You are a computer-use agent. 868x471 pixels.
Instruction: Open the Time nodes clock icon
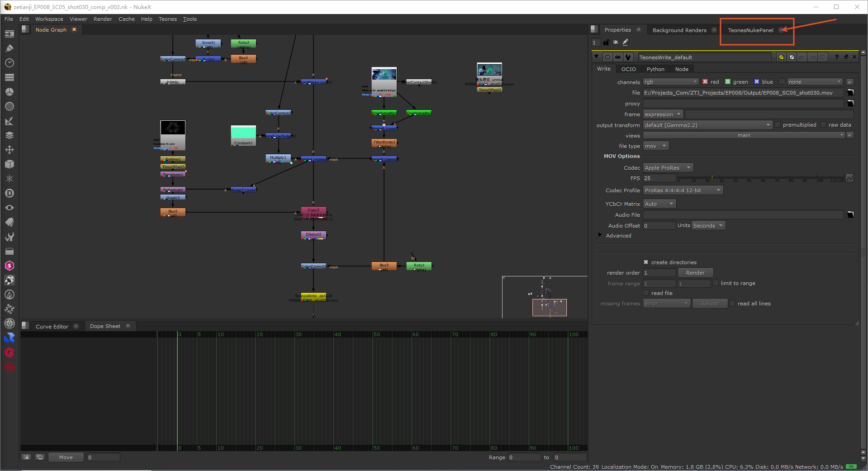[x=9, y=63]
